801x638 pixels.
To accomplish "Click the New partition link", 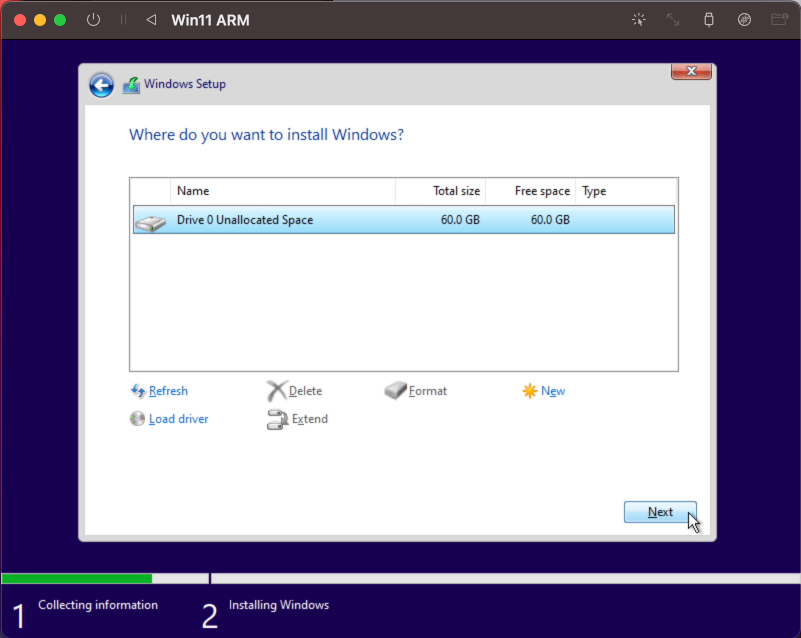I will click(x=553, y=391).
